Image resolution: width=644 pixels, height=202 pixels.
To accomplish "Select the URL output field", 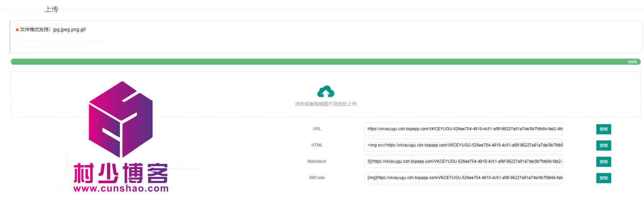I will point(463,129).
